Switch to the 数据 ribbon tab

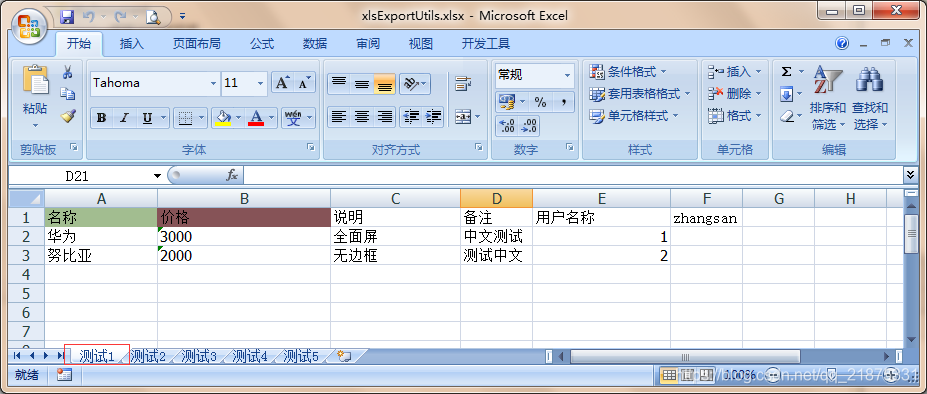tap(315, 44)
